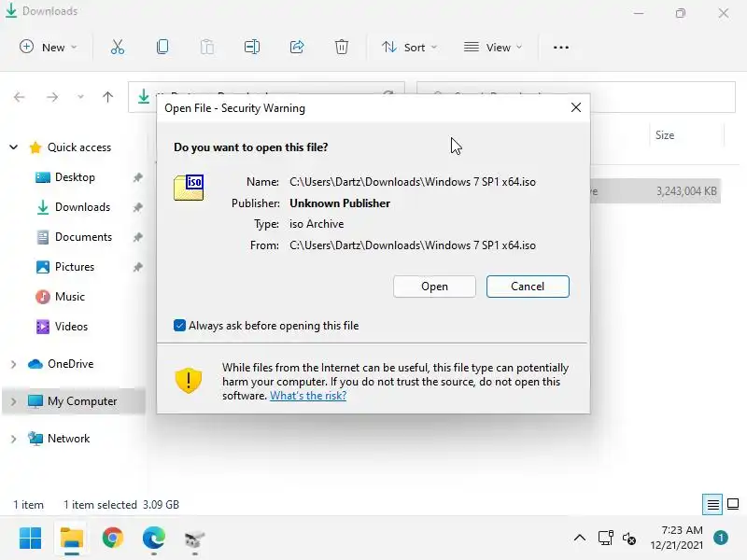Launch Microsoft Edge from taskbar
The width and height of the screenshot is (747, 560).
[153, 539]
